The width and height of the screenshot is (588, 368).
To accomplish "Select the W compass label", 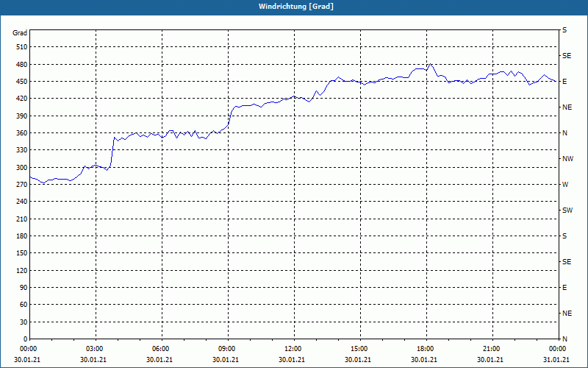I will click(x=565, y=185).
